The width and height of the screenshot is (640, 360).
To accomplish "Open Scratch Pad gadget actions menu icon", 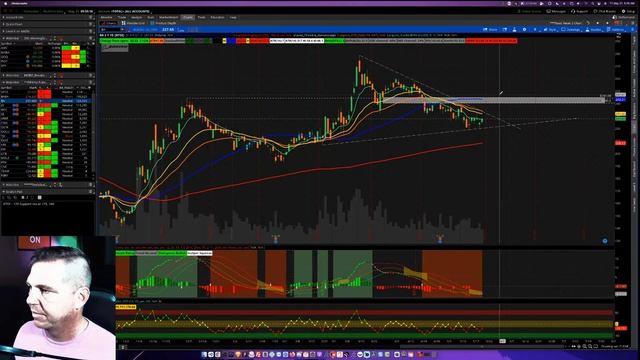I will [91, 191].
